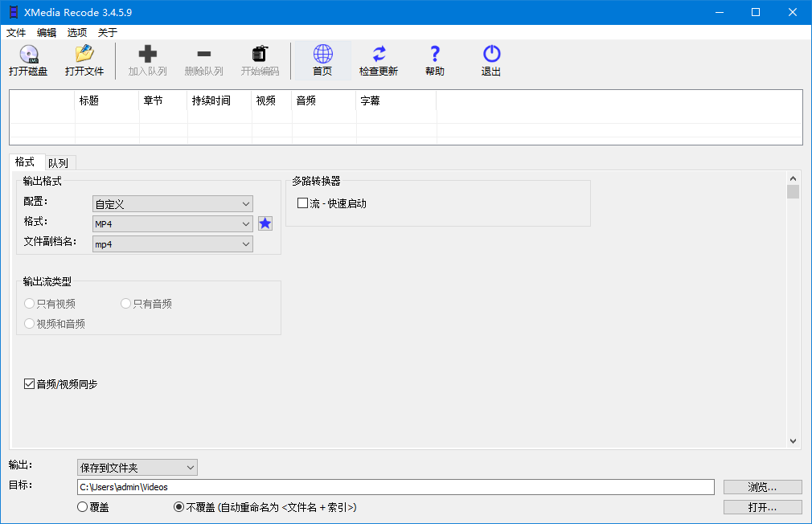812x524 pixels.
Task: Open the 配置 dropdown showing 自定义
Action: (172, 204)
